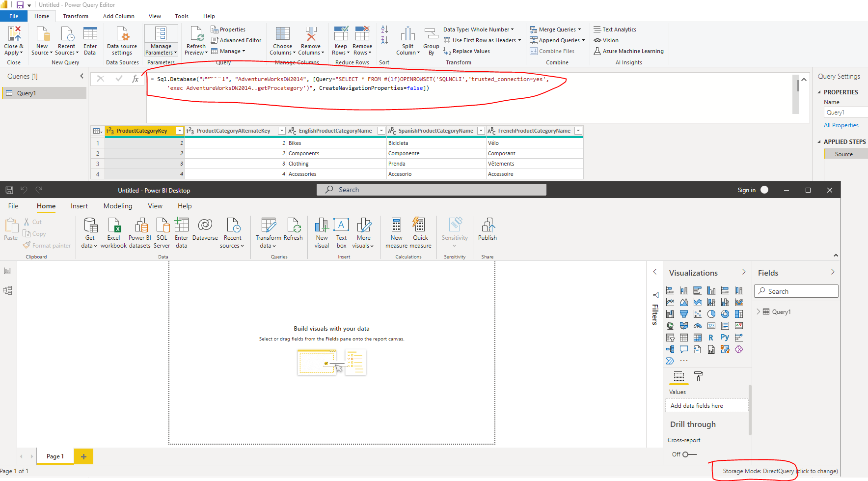
Task: Get more visuals via ellipsis
Action: point(684,361)
